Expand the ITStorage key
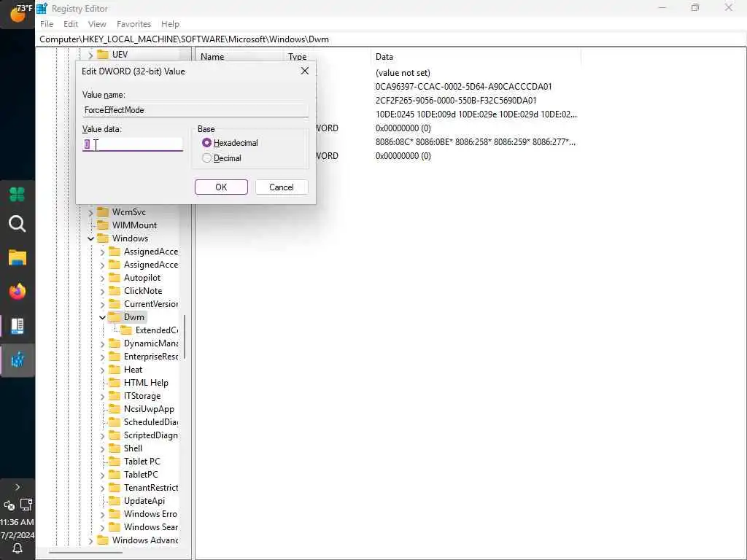747x560 pixels. pyautogui.click(x=102, y=396)
